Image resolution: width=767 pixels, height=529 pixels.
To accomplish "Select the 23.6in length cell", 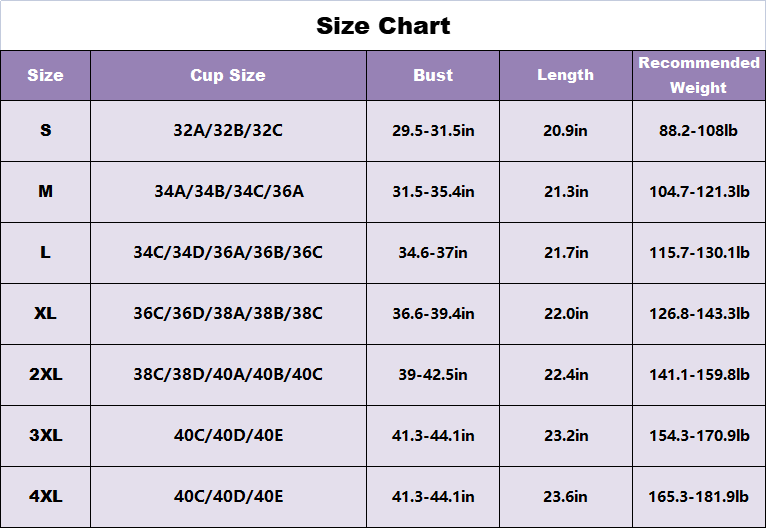I will click(565, 497).
